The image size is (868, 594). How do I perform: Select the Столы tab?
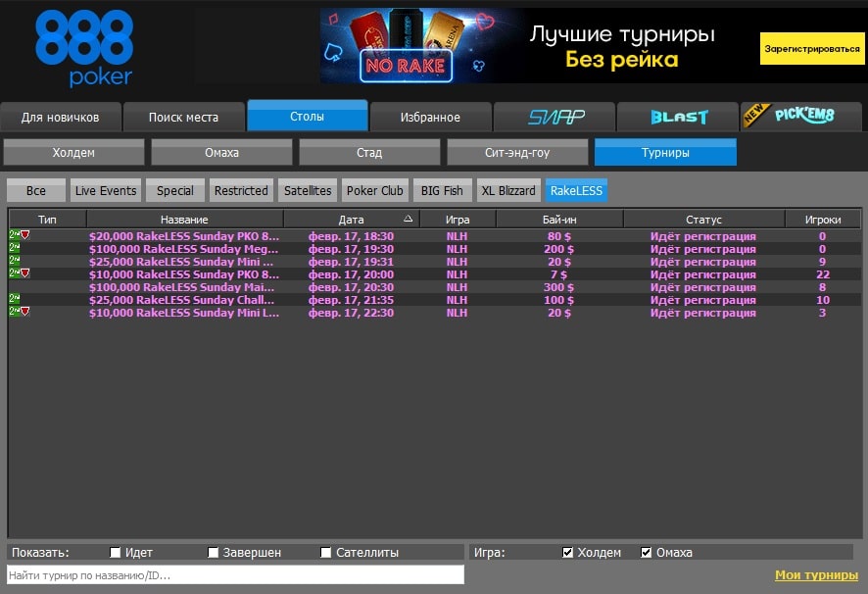(x=308, y=116)
